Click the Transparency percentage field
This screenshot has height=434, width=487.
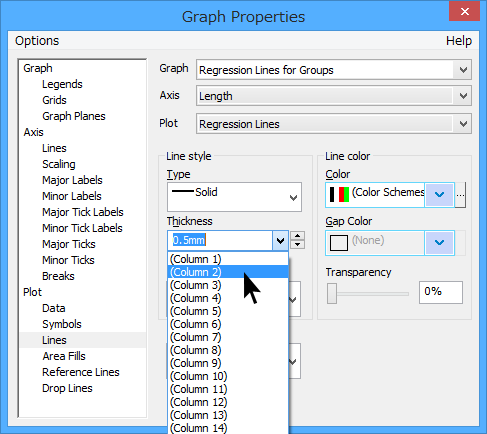pos(441,292)
